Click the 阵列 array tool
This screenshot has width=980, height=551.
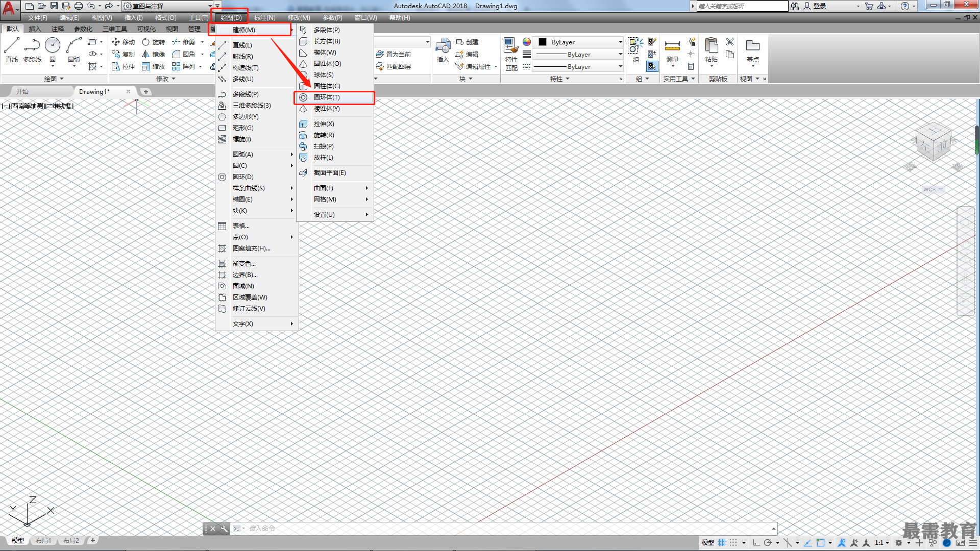point(184,66)
